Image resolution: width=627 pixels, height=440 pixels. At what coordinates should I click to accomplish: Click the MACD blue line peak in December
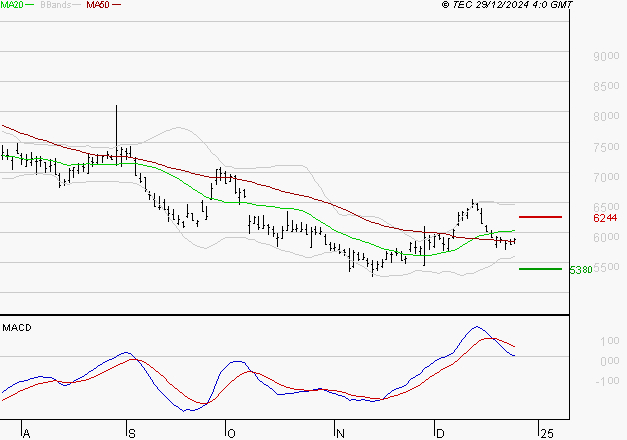click(477, 327)
